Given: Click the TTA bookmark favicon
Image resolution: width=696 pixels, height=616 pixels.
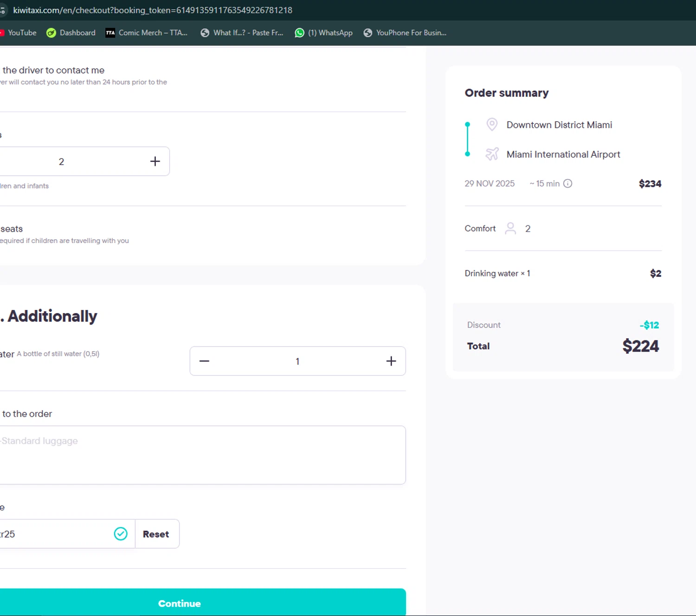Looking at the screenshot, I should 110,32.
